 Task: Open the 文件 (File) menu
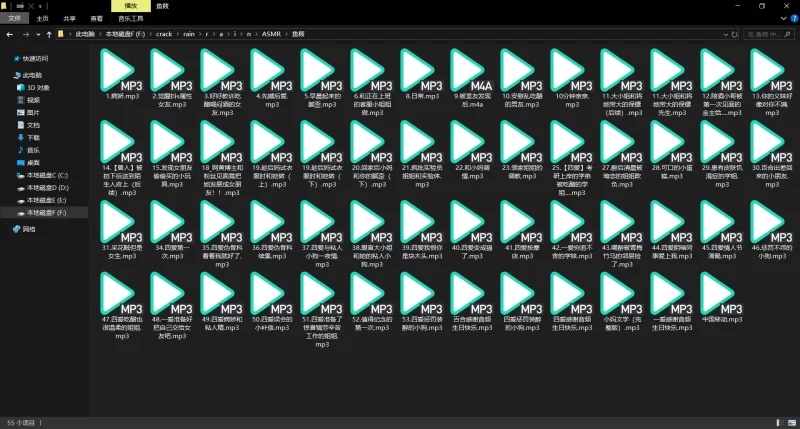14,18
